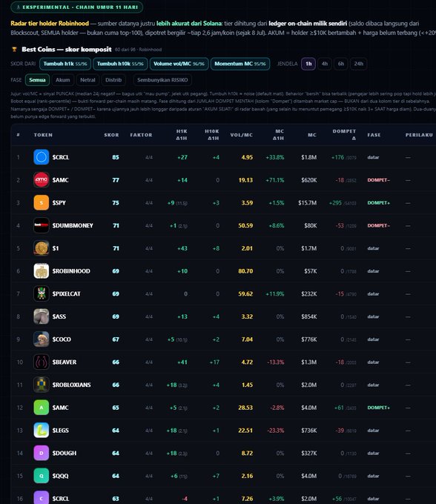
Task: Select the 24h window
Action: coord(358,64)
